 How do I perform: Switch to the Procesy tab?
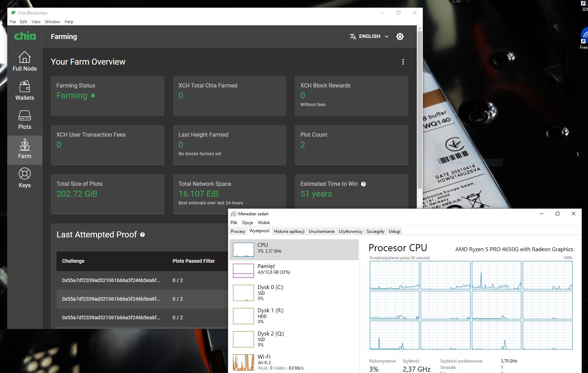coord(238,231)
